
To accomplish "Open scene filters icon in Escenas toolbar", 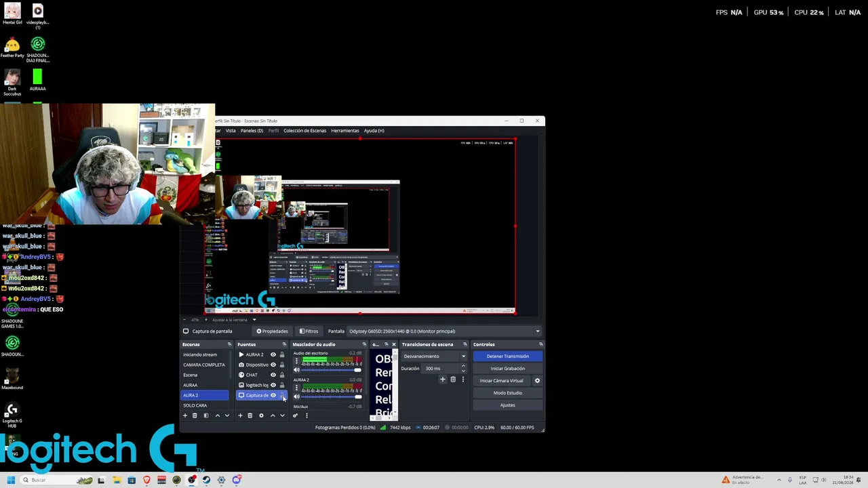I will click(206, 415).
